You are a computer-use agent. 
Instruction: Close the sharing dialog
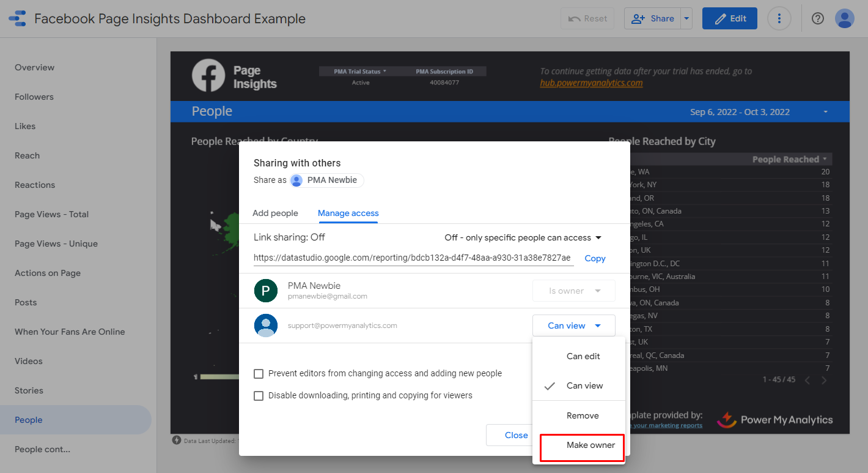click(x=516, y=435)
